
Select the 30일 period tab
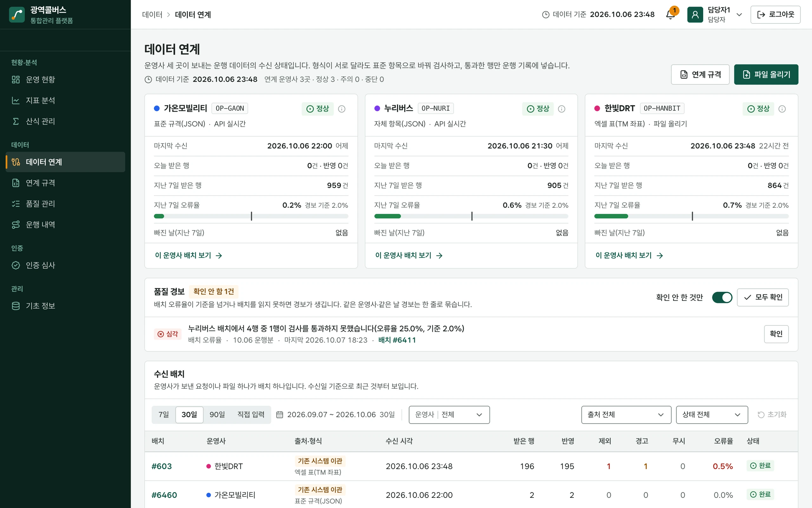[189, 415]
